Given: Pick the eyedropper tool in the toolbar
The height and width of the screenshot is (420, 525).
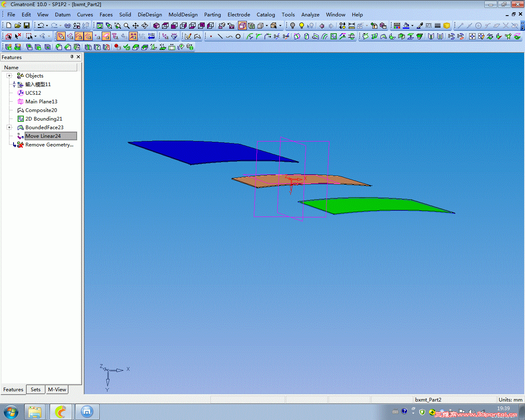Looking at the screenshot, I should click(x=420, y=25).
